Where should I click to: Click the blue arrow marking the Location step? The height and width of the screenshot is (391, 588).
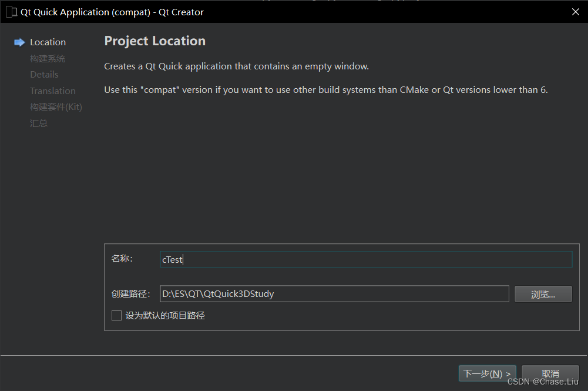(x=19, y=42)
